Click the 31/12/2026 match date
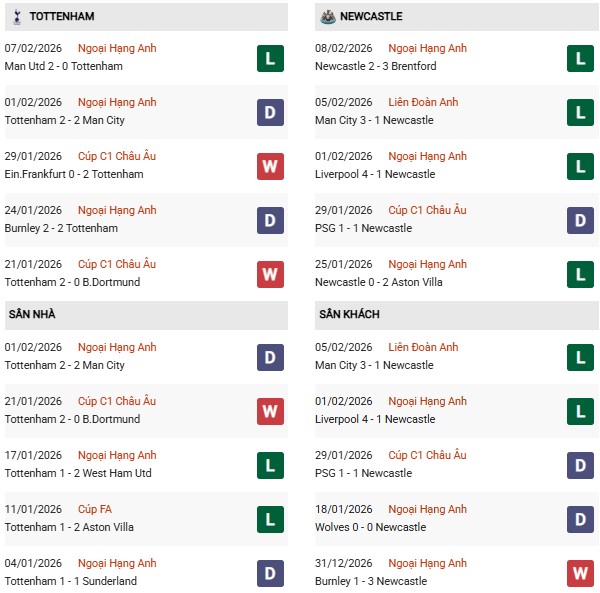Image resolution: width=600 pixels, height=593 pixels. coord(344,563)
